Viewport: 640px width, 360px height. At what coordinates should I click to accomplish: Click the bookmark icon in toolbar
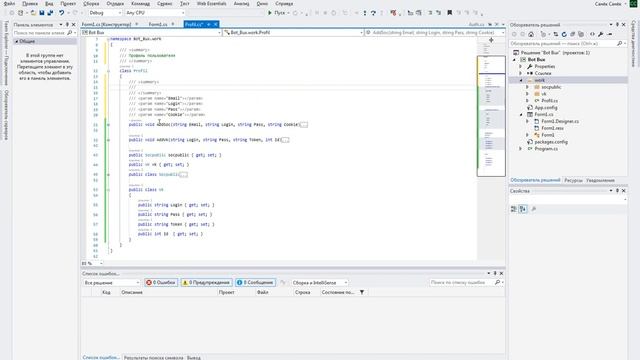click(x=449, y=13)
